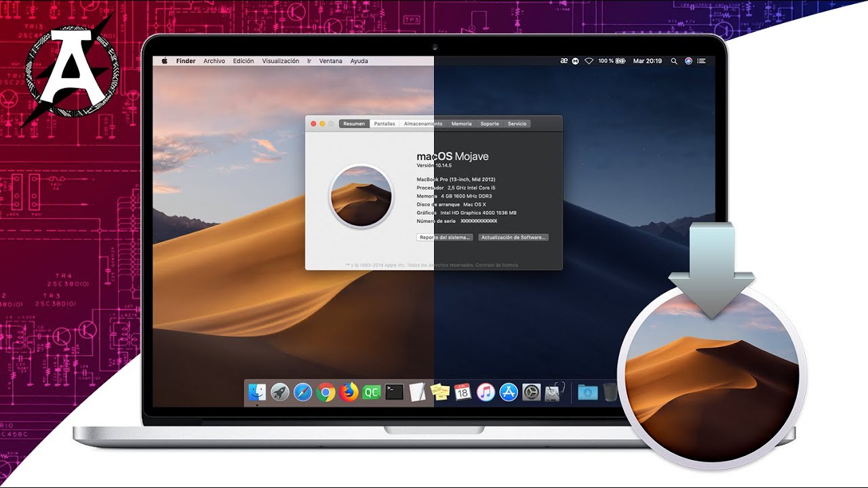The width and height of the screenshot is (868, 488).
Task: Click 'Intel HD Graphics 4000 1536 MB' value
Action: [478, 213]
